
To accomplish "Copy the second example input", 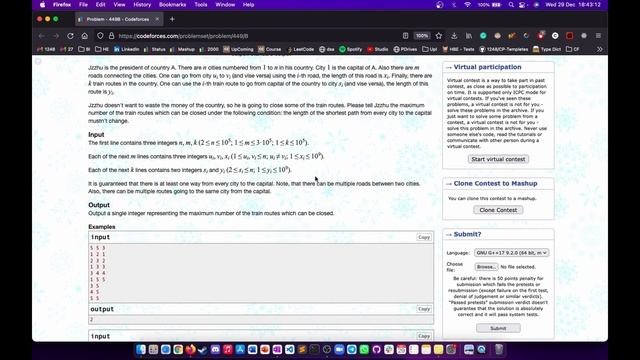I will coord(424,336).
